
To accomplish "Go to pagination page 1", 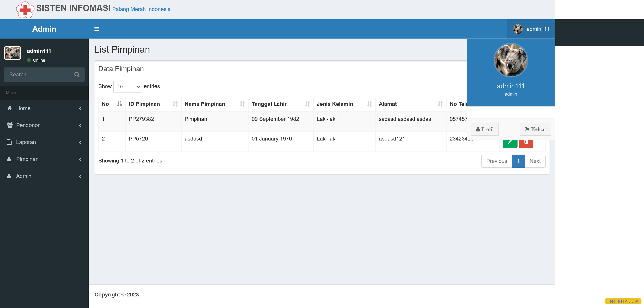I will 518,161.
